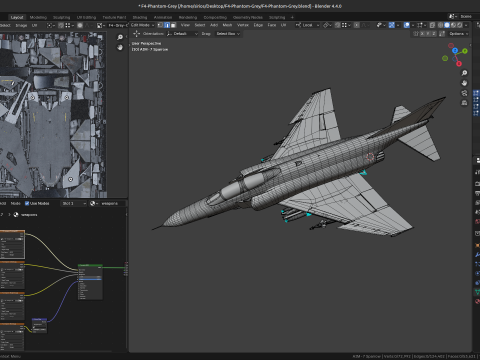
Task: Select the Principled BSDF node header
Action: tap(90, 266)
